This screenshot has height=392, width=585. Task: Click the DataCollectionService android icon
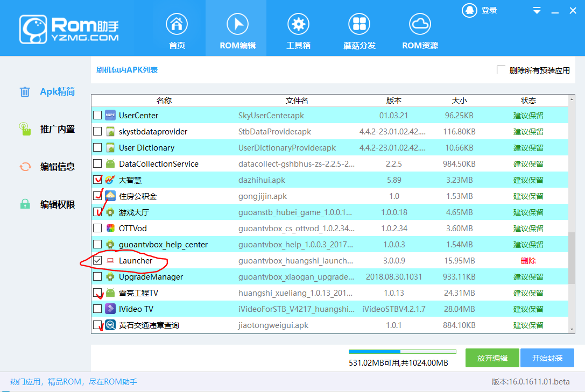pos(110,163)
